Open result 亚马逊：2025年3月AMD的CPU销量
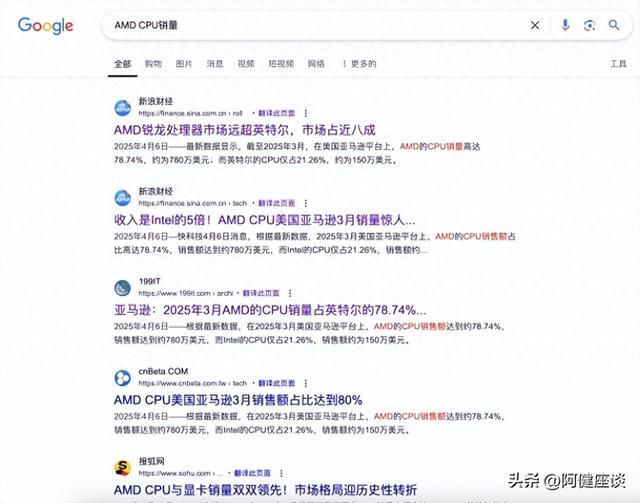Image resolution: width=640 pixels, height=503 pixels. (270, 310)
